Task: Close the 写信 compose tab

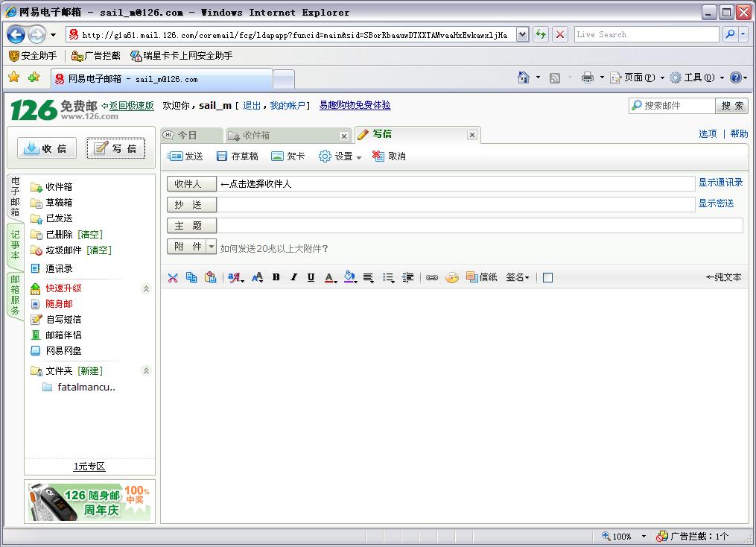Action: [x=472, y=135]
